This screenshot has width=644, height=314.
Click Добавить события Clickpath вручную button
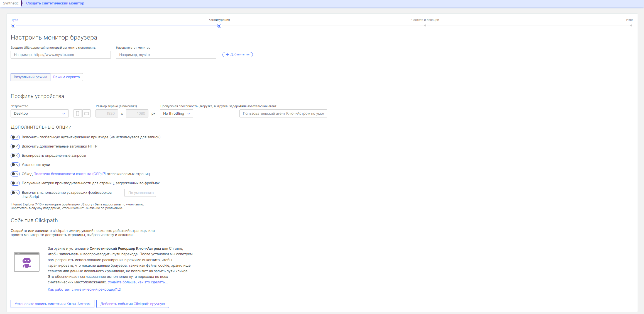click(x=133, y=304)
